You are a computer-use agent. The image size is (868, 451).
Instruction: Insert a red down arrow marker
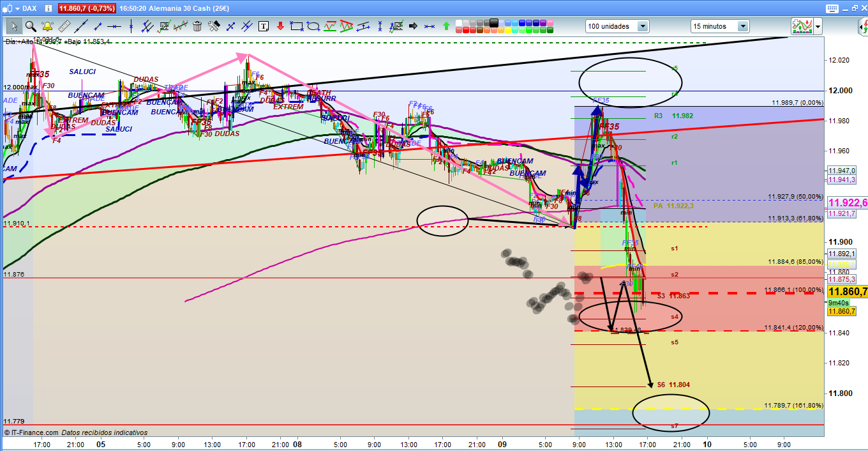click(x=280, y=26)
